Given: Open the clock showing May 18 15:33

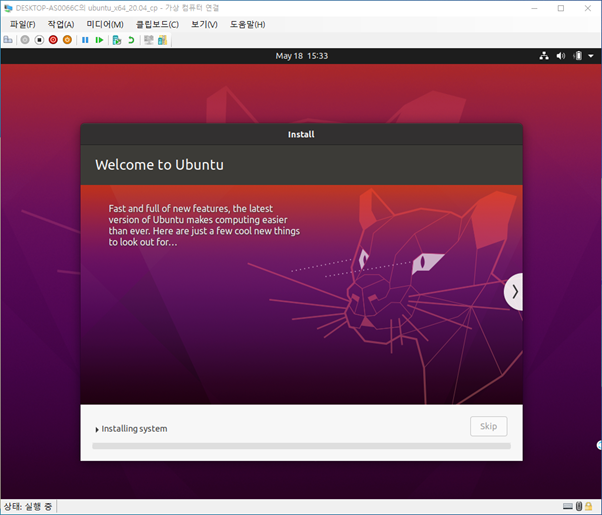Looking at the screenshot, I should click(x=301, y=56).
